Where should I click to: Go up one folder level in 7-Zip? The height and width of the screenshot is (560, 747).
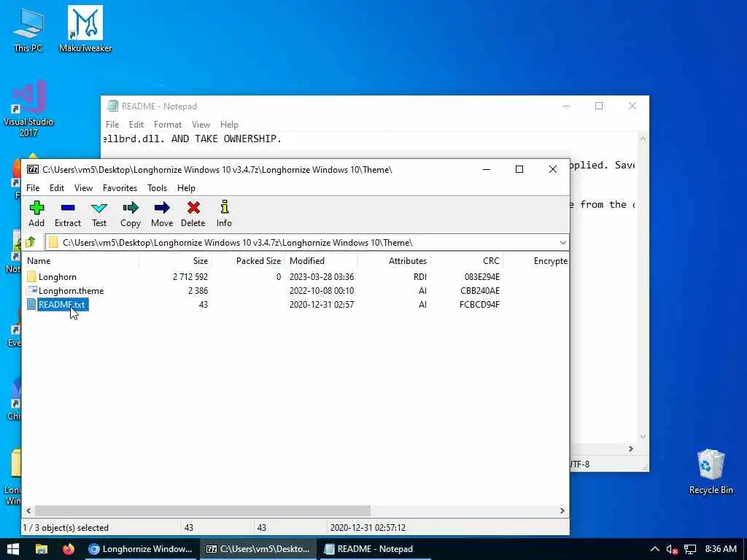point(31,242)
